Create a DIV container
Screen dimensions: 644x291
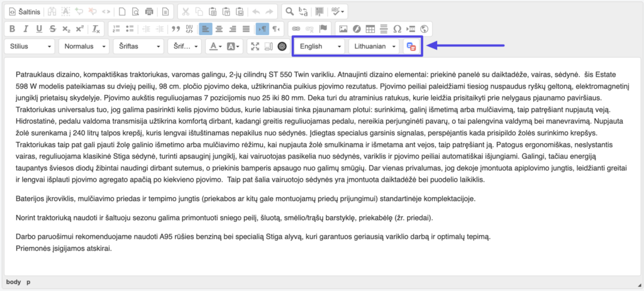189,29
